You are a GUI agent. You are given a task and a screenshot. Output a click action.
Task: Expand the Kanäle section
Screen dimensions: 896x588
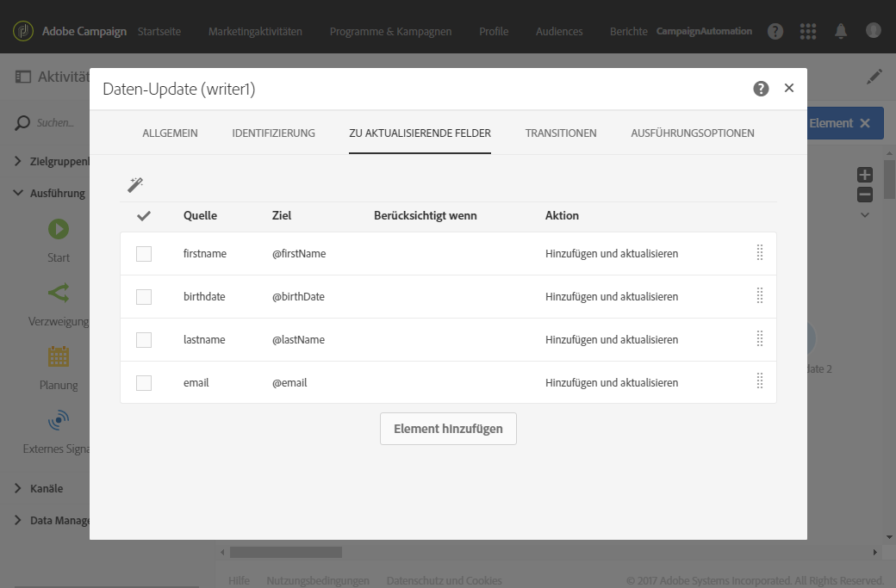(19, 488)
